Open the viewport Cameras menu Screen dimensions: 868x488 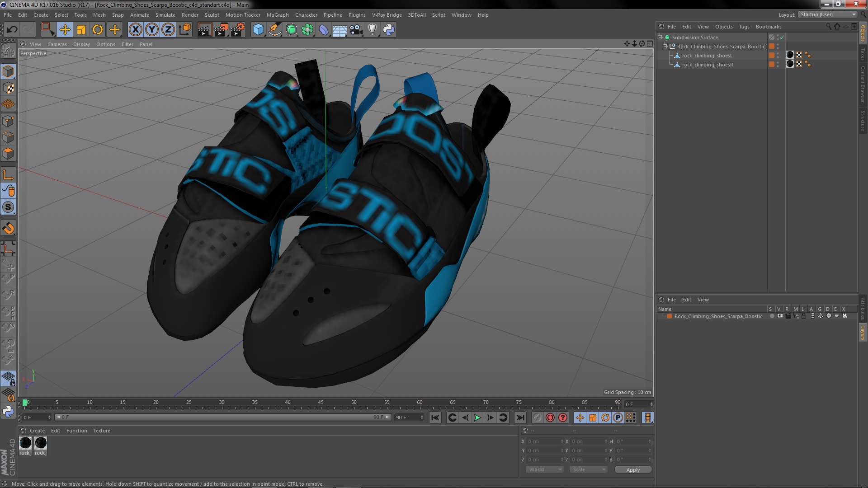tap(57, 44)
